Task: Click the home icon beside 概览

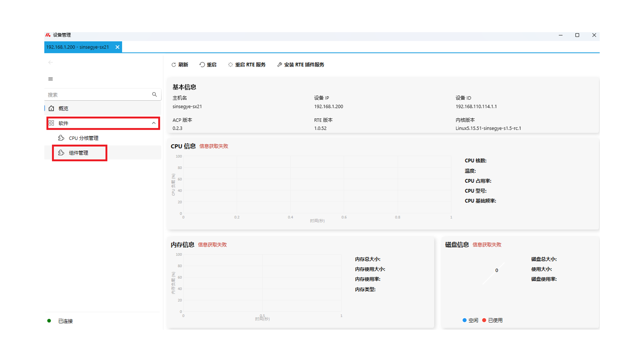Action: pos(51,108)
